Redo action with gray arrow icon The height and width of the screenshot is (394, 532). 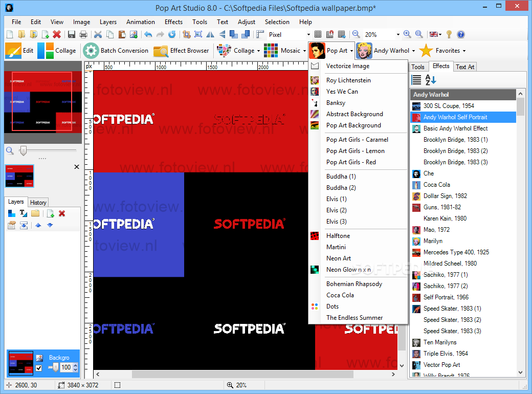(160, 34)
